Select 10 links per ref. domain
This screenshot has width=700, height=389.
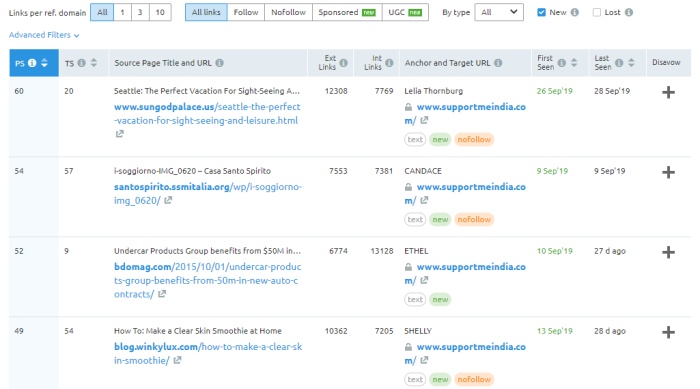point(160,13)
